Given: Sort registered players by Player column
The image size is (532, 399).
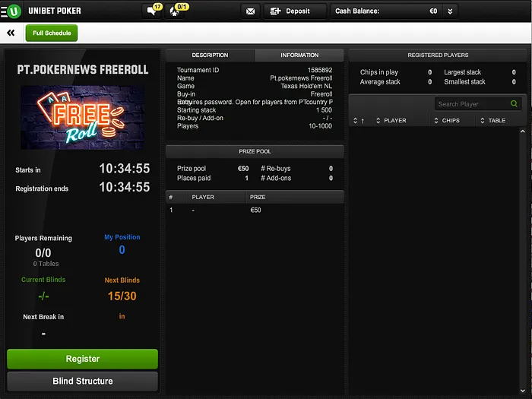Looking at the screenshot, I should point(391,120).
